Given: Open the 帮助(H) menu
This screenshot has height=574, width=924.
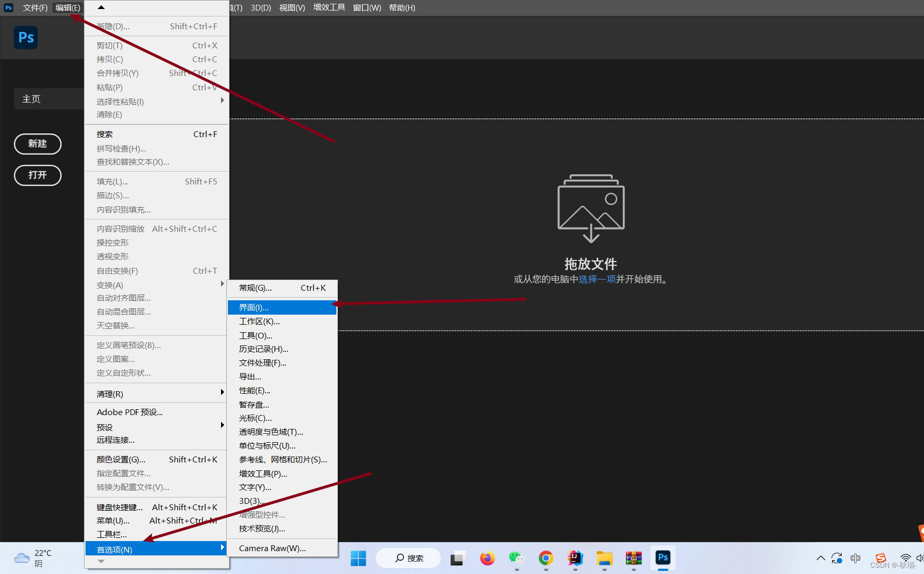Looking at the screenshot, I should 402,7.
